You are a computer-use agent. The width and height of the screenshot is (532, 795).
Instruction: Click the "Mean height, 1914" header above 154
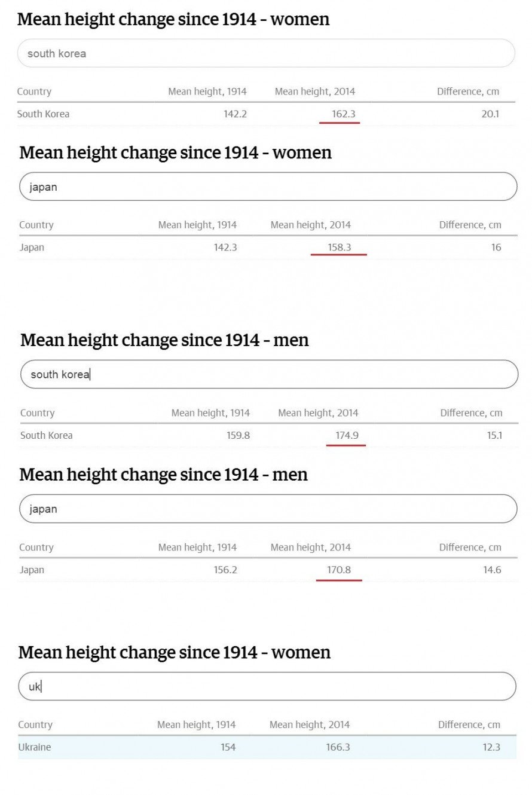click(x=197, y=724)
